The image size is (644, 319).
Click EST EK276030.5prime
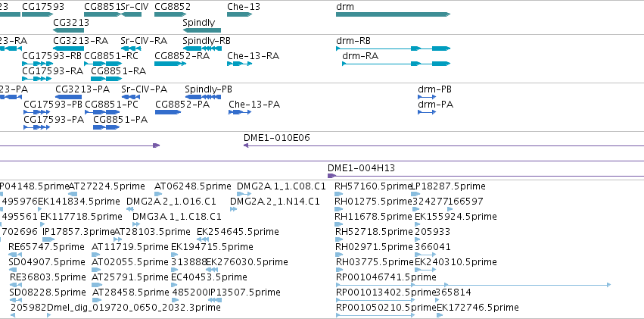[247, 262]
